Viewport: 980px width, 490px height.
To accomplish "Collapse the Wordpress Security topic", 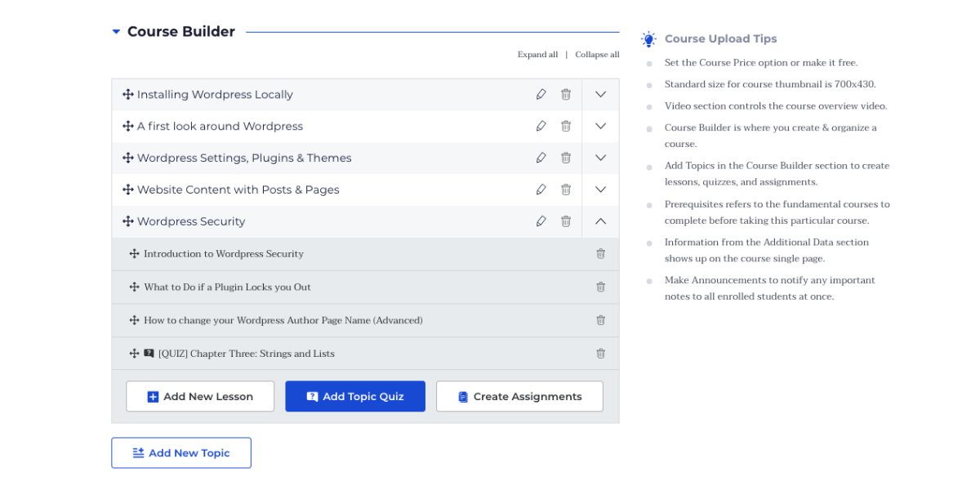I will [601, 221].
